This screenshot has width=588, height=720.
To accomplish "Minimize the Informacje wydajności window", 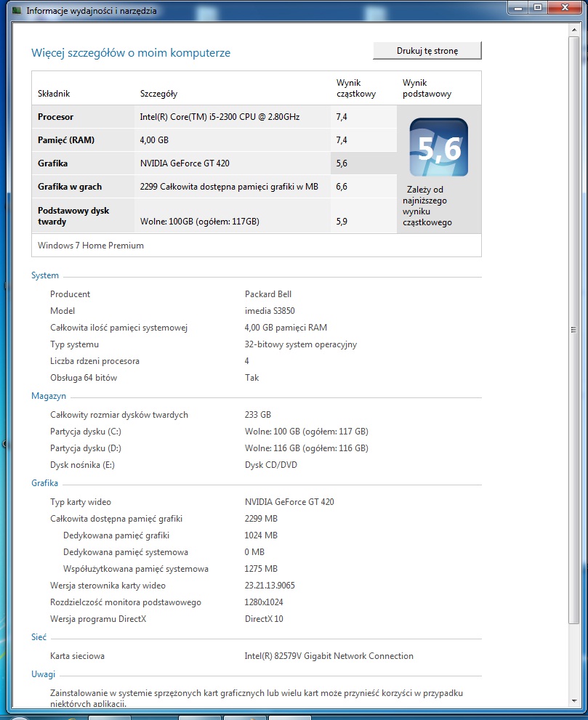I will (x=519, y=7).
